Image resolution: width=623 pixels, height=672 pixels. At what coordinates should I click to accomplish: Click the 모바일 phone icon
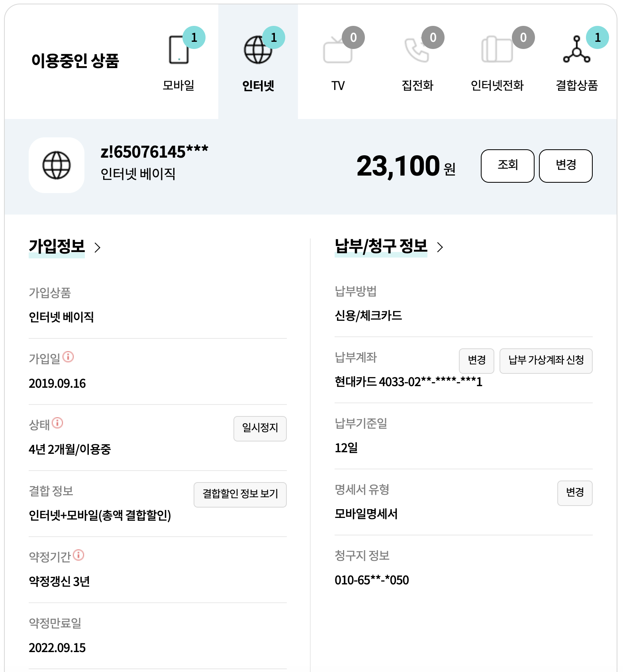[x=178, y=50]
